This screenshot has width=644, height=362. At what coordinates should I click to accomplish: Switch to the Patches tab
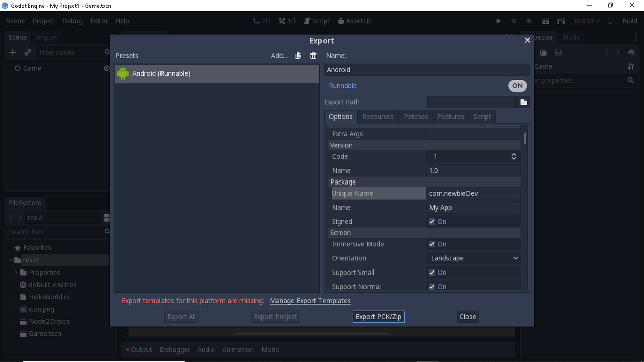[x=416, y=116]
